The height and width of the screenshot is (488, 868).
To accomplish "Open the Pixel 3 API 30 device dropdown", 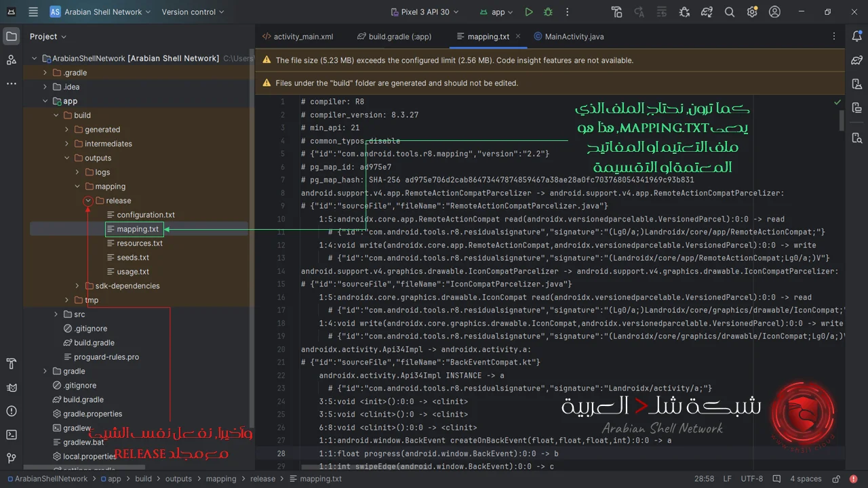I will click(425, 12).
